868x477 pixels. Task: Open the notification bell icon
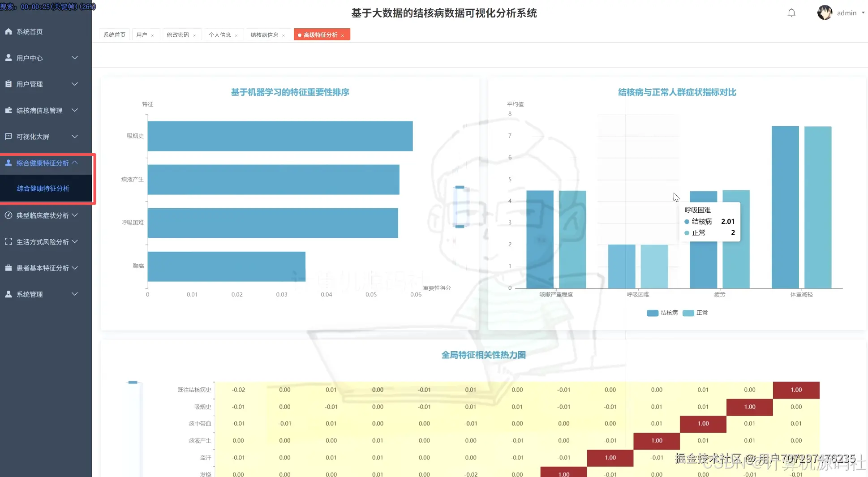tap(791, 13)
